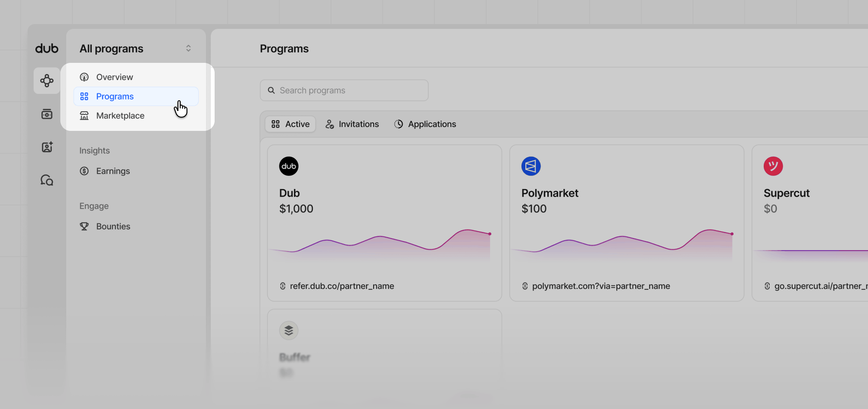Click the link icon beside go.supercut.ai
This screenshot has width=868, height=409.
point(767,286)
